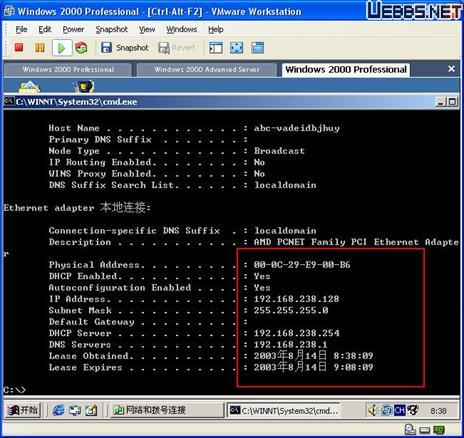Click DHCP Server value 192.168.238.254
This screenshot has width=464, height=438.
[x=297, y=333]
